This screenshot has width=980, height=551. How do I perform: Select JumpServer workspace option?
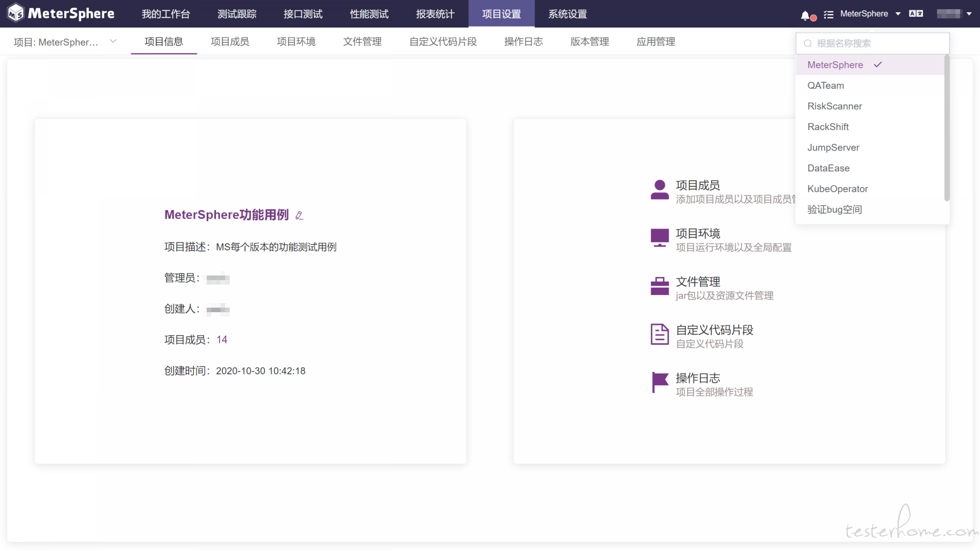[870, 147]
